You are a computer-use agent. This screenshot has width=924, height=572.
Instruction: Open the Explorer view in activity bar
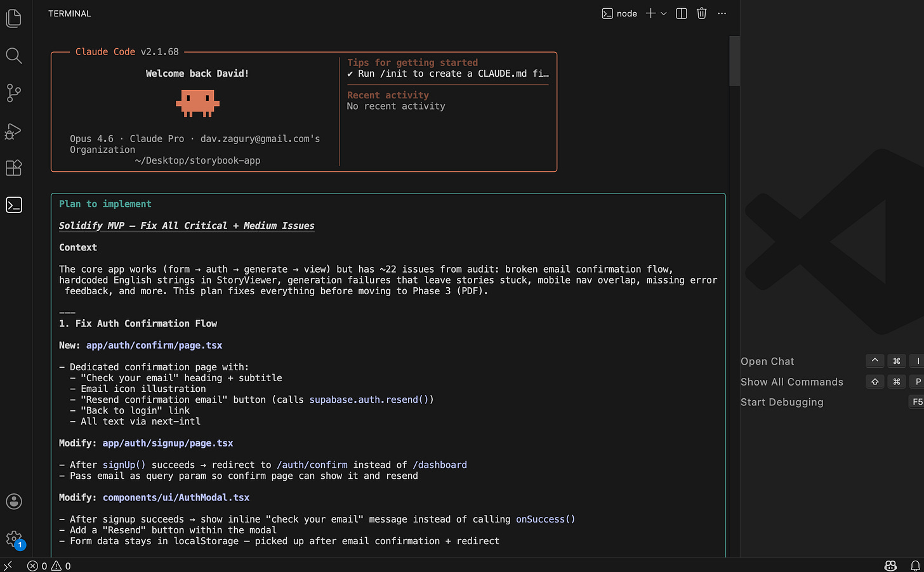[13, 18]
